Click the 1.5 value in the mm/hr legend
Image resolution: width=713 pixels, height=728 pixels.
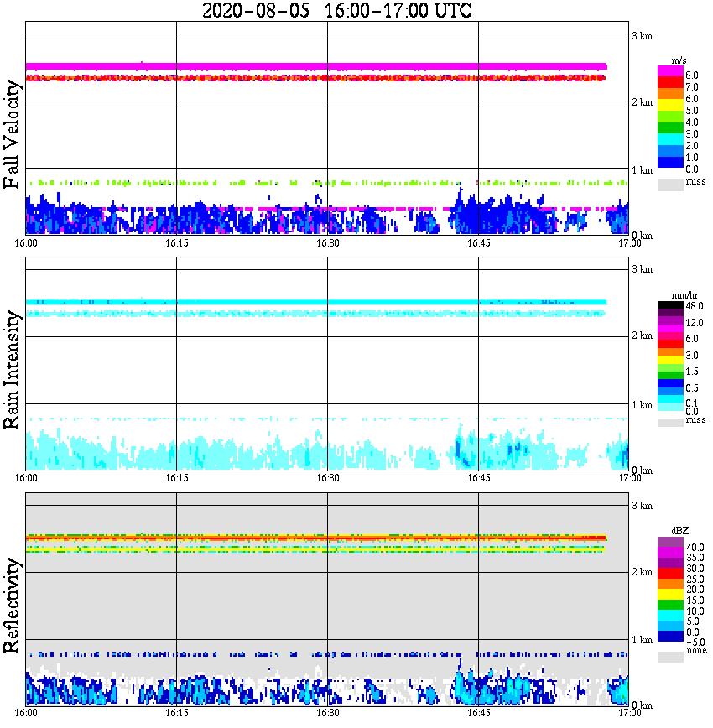click(692, 371)
